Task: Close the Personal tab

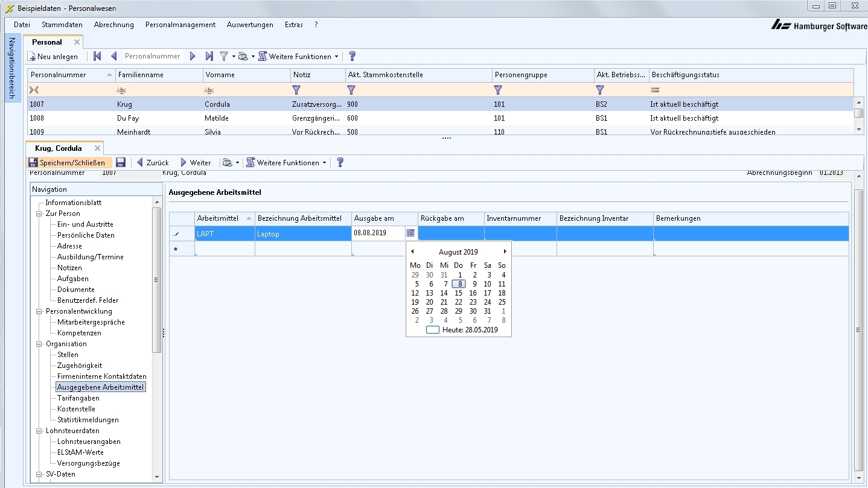Action: click(77, 42)
